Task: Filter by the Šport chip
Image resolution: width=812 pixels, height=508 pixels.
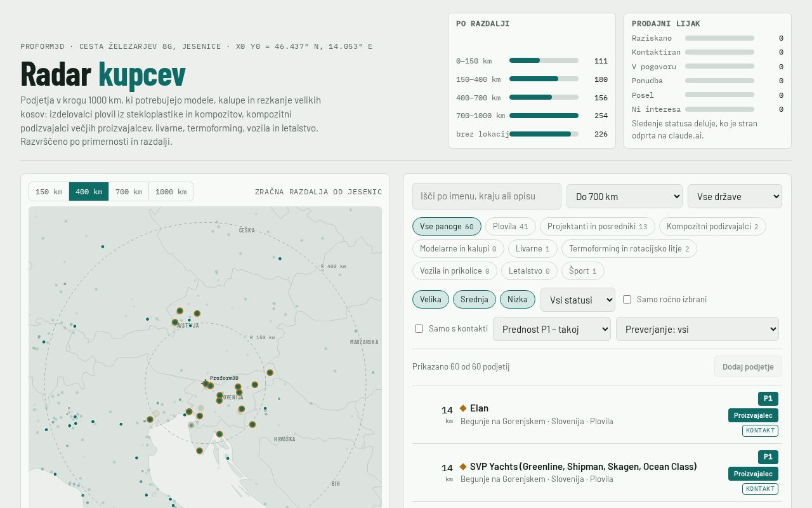Action: 583,271
